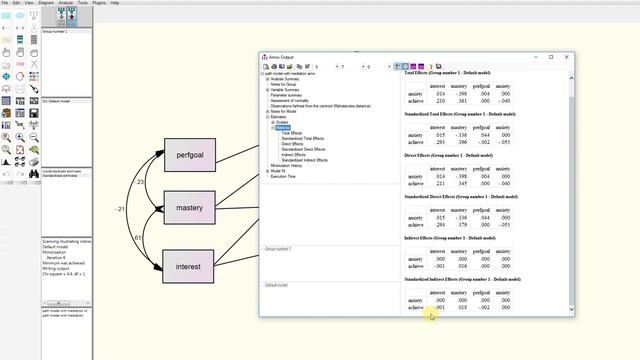Select the Draw observed variable rectangle tool
This screenshot has height=360, width=640.
(x=6, y=16)
